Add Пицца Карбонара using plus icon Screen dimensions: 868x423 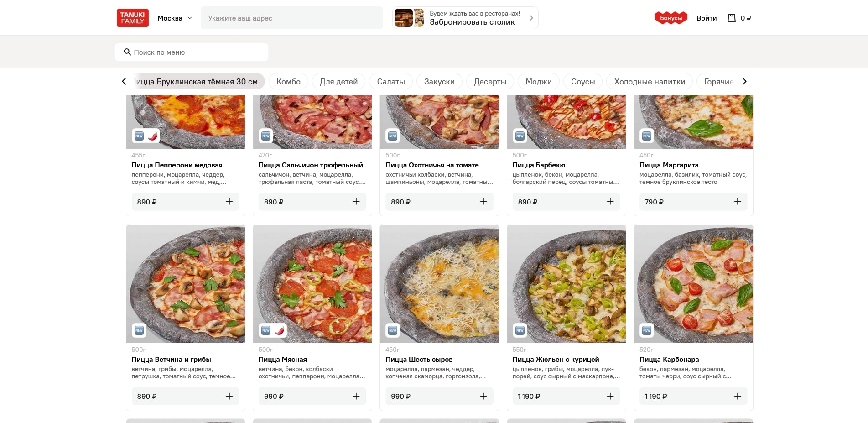(x=737, y=397)
